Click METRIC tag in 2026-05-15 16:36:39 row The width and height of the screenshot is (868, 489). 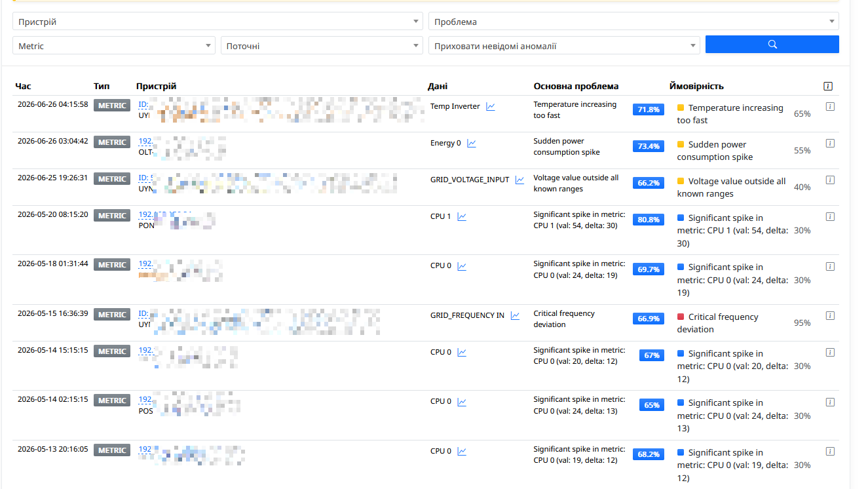pos(112,315)
